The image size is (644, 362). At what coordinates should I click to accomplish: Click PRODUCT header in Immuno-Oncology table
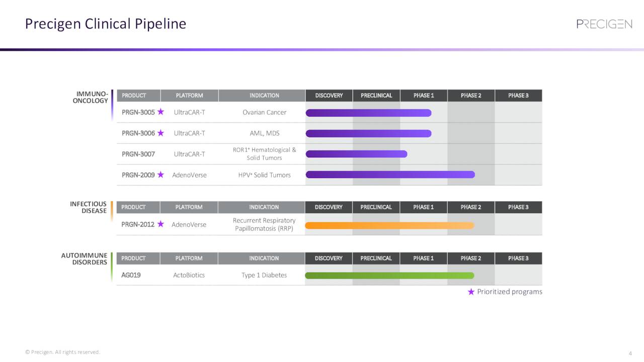point(138,96)
